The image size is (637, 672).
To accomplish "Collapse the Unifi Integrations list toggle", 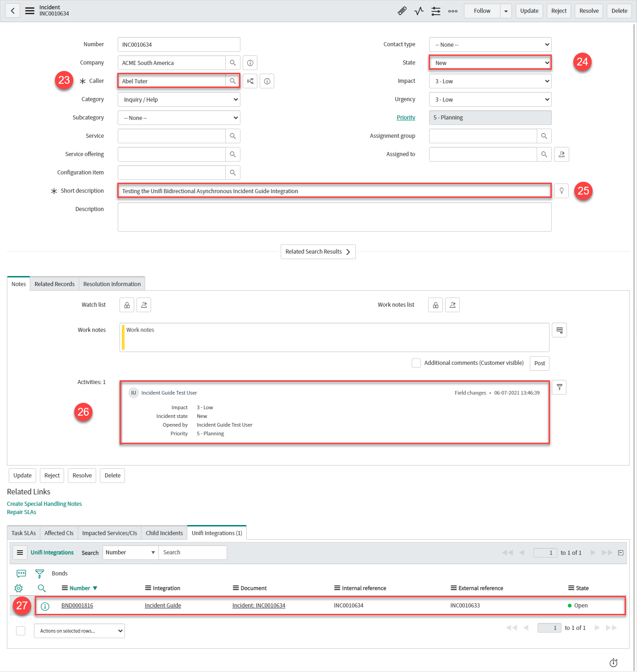I will [621, 553].
